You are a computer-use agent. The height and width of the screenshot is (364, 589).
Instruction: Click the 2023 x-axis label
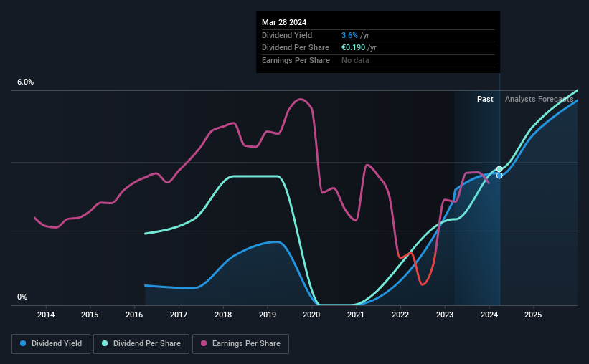click(x=445, y=315)
